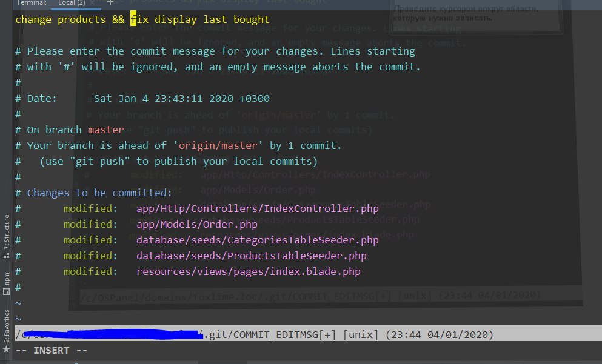Open a new terminal session with plus
602x364 pixels.
[110, 2]
